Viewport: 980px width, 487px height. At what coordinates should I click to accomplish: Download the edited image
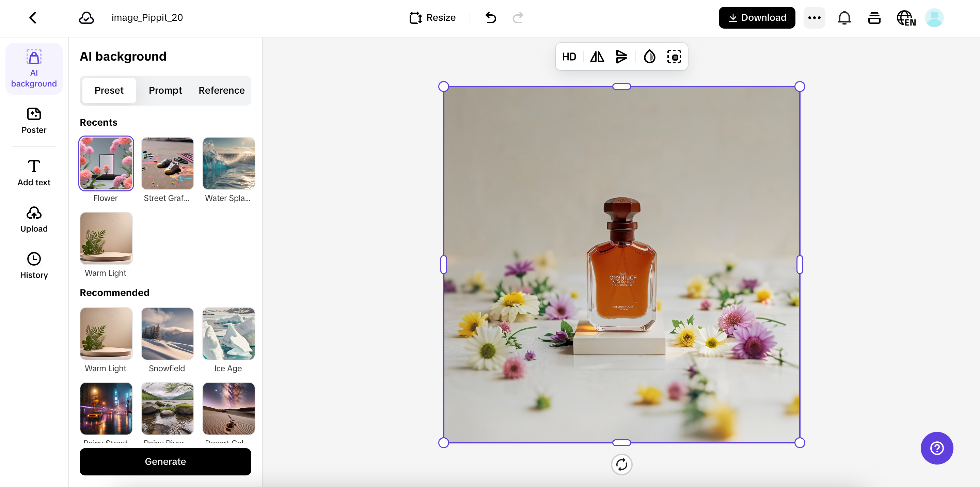(x=756, y=17)
